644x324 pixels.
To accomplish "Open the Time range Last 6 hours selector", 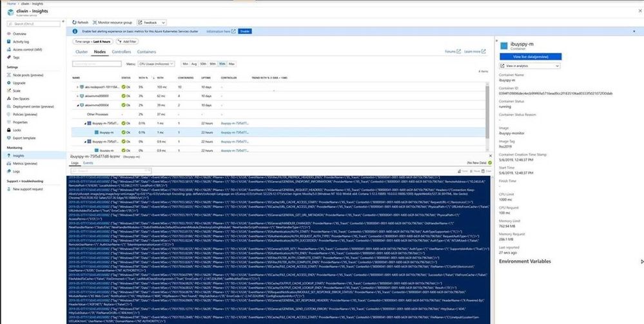I will point(92,41).
